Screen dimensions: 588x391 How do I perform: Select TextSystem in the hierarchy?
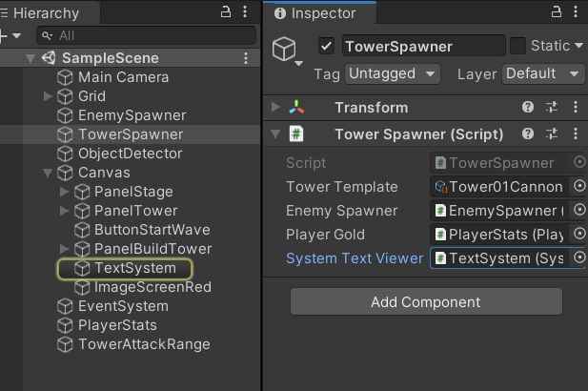[134, 268]
